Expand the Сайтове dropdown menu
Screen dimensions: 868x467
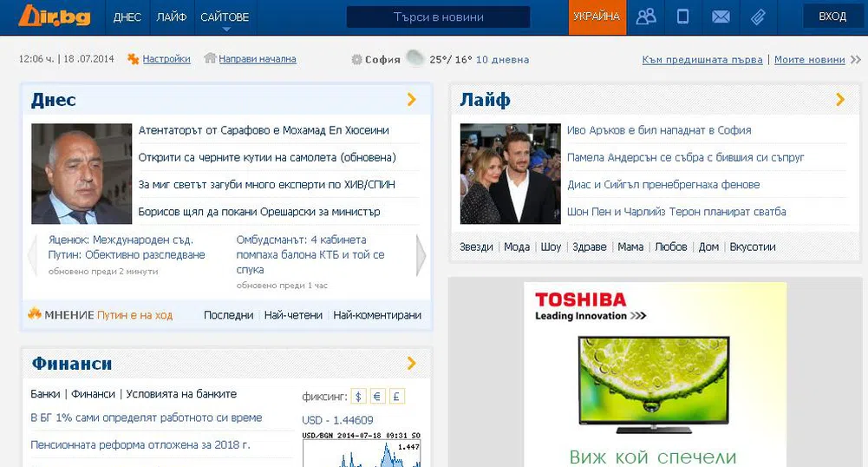click(225, 17)
